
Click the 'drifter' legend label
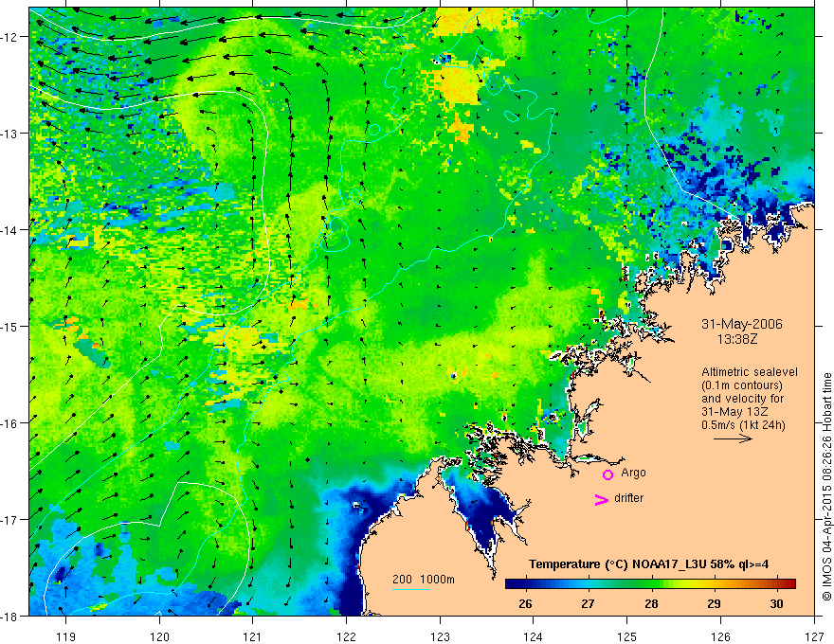point(628,498)
